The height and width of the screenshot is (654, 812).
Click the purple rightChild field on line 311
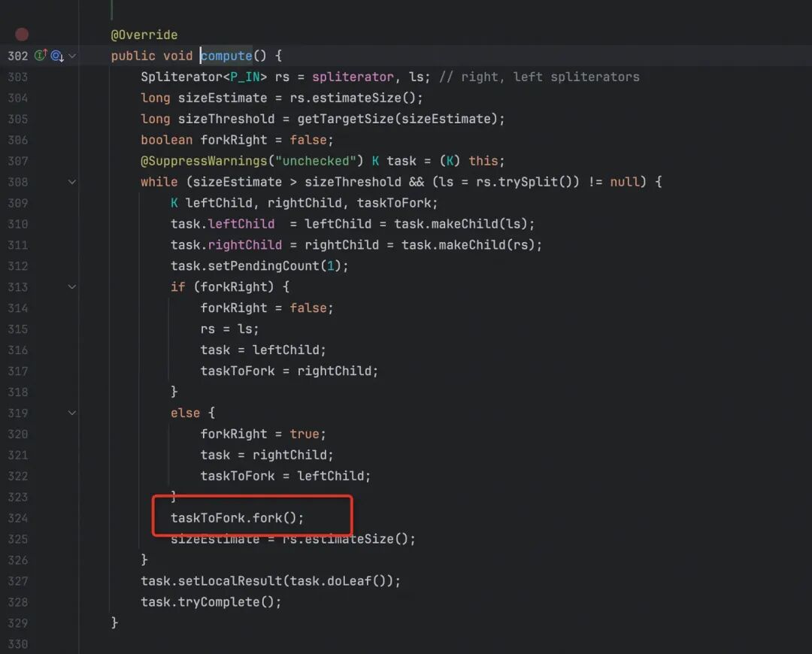point(245,245)
